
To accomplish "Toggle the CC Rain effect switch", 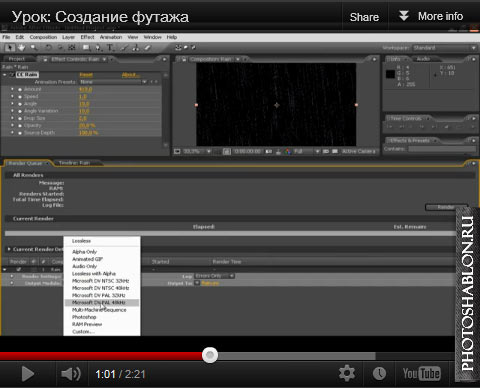I will 11,75.
